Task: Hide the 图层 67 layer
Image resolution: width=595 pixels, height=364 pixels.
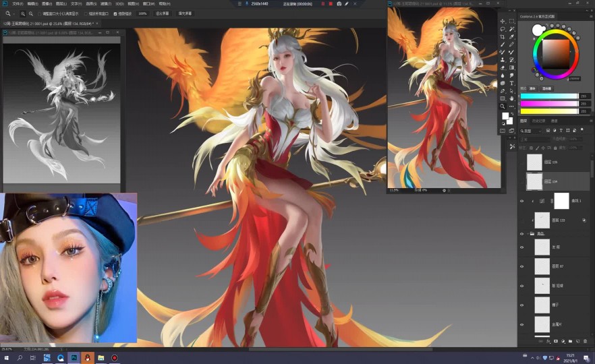Action: coord(521,266)
